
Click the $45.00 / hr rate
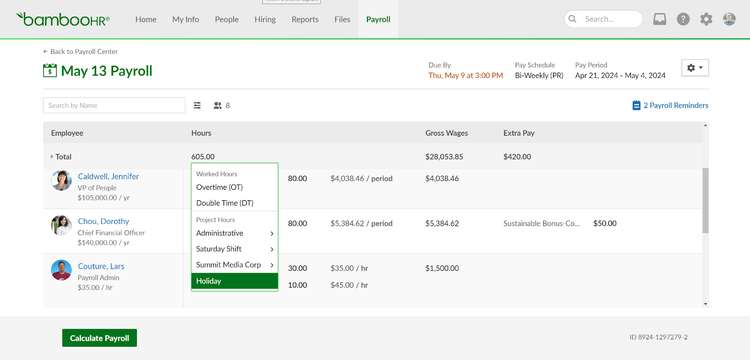point(349,285)
